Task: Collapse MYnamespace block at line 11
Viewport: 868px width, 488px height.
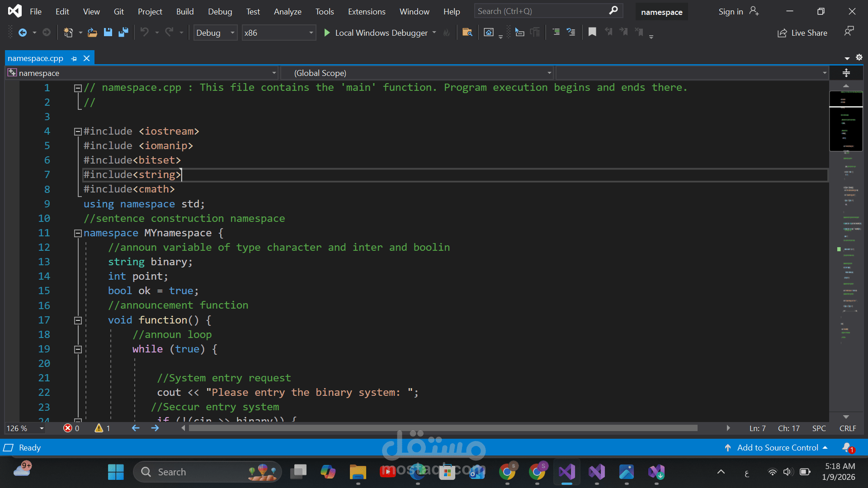Action: (x=78, y=233)
